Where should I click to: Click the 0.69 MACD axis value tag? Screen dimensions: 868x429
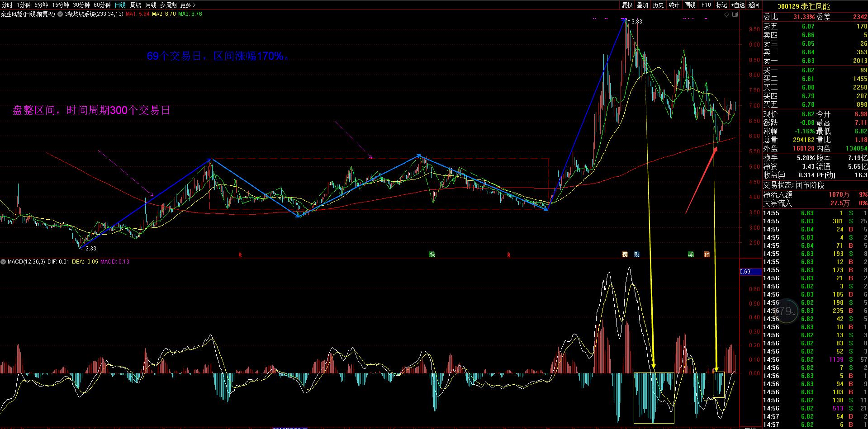click(750, 272)
